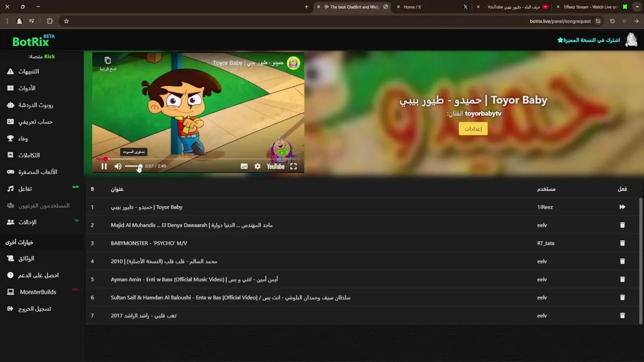This screenshot has height=362, width=644.
Task: Close the Home / X tab
Action: point(398,7)
